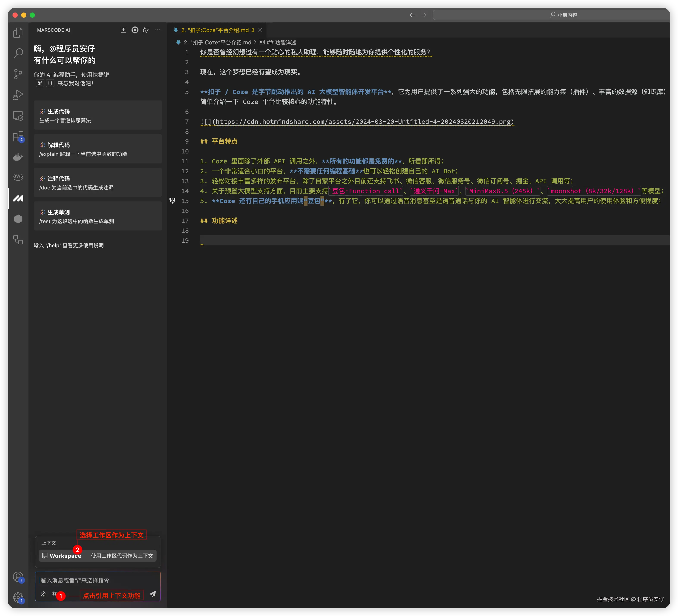Select the "扣子:Coze"平台介绍.md editor tab
The width and height of the screenshot is (678, 616).
(215, 30)
